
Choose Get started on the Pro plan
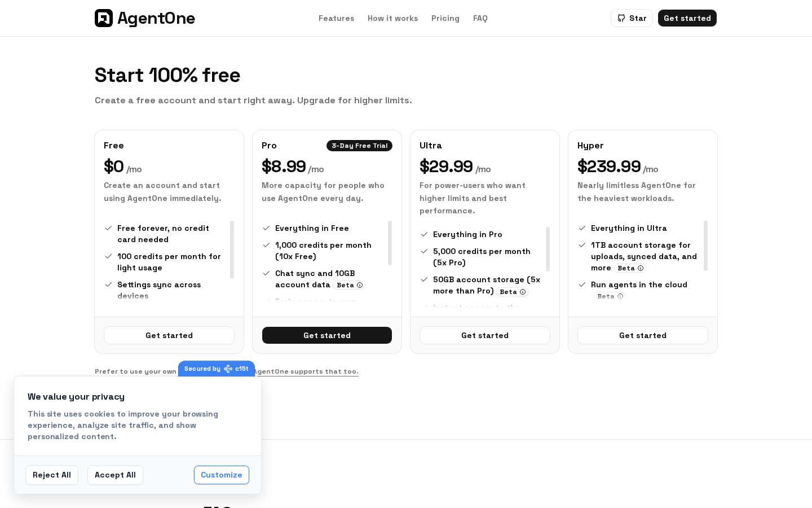[327, 335]
